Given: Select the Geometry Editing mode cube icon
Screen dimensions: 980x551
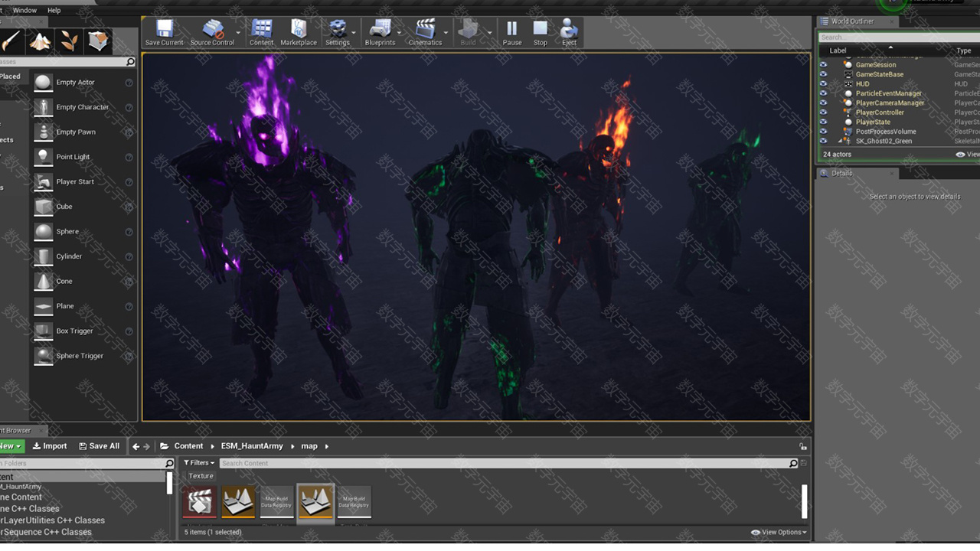Looking at the screenshot, I should [x=98, y=41].
